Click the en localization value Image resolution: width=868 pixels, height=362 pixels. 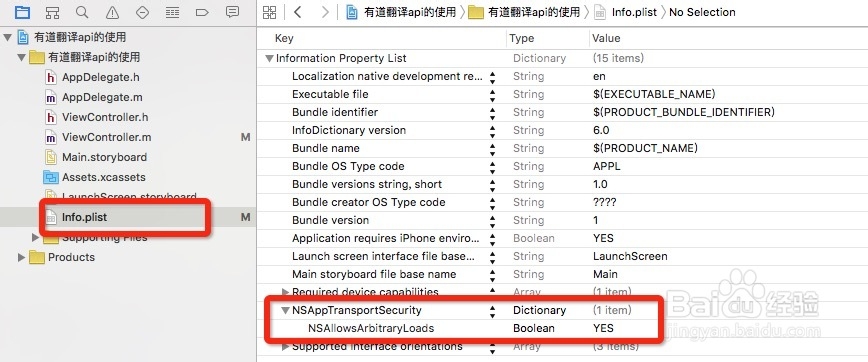(x=598, y=76)
